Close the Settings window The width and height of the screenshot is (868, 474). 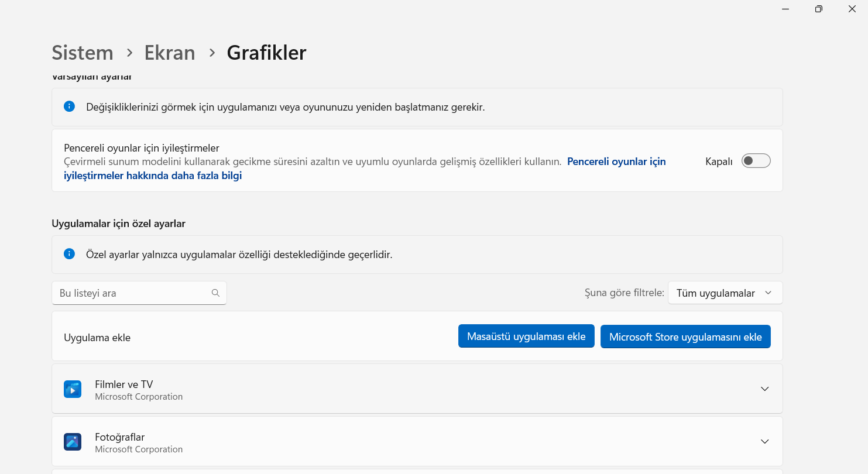852,9
